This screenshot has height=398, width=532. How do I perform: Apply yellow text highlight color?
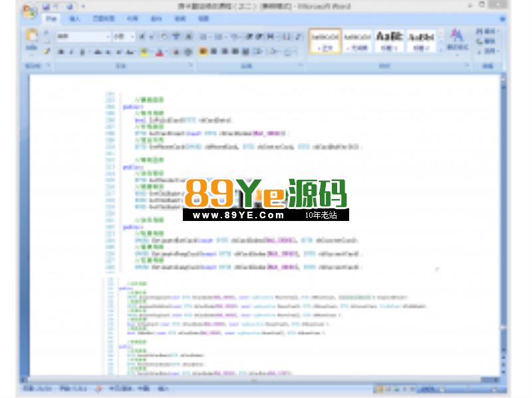point(145,52)
